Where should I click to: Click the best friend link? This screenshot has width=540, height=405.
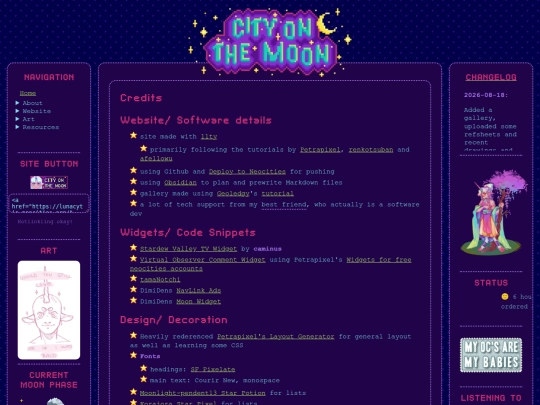(x=284, y=205)
